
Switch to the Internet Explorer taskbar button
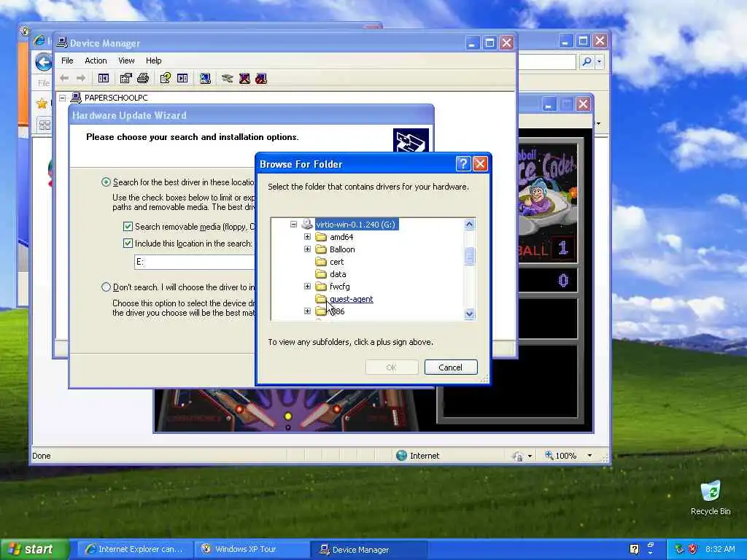click(x=134, y=549)
